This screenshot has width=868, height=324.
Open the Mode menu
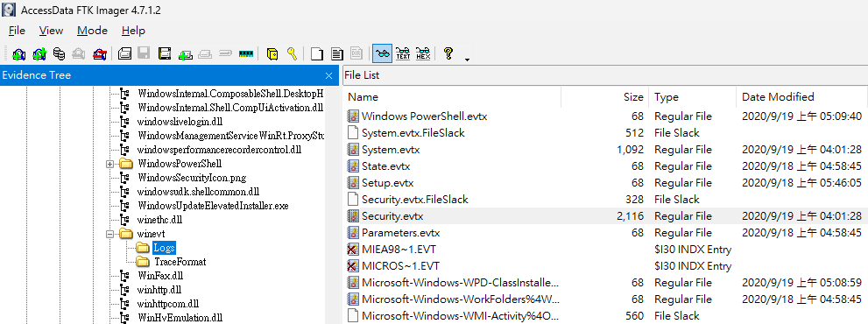(x=93, y=31)
